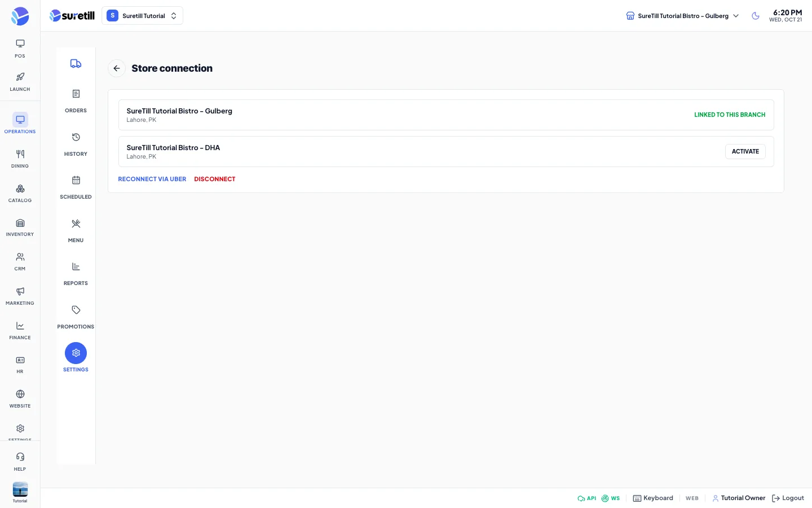Open the CRM module
Screen dimensions: 812x508
(20, 261)
